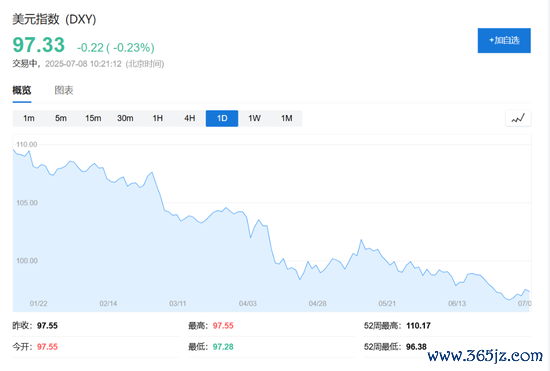The image size is (550, 371).
Task: Switch chart to 1H interval
Action: tap(157, 118)
